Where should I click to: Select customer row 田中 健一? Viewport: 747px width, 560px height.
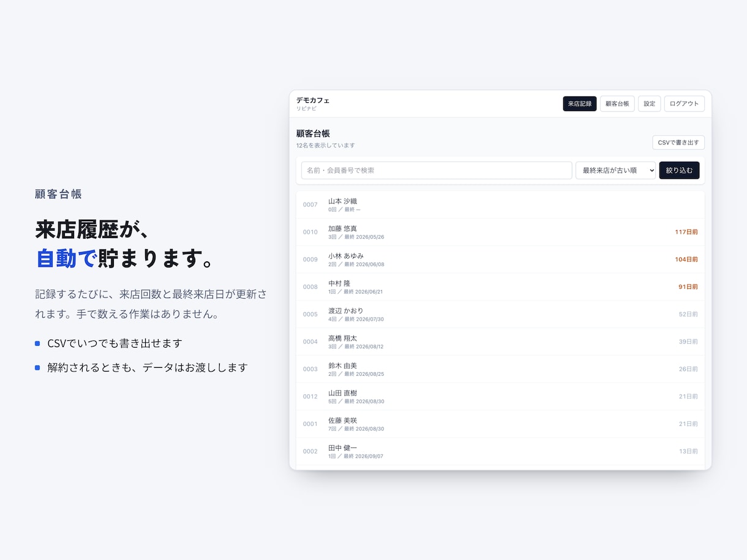pyautogui.click(x=500, y=452)
